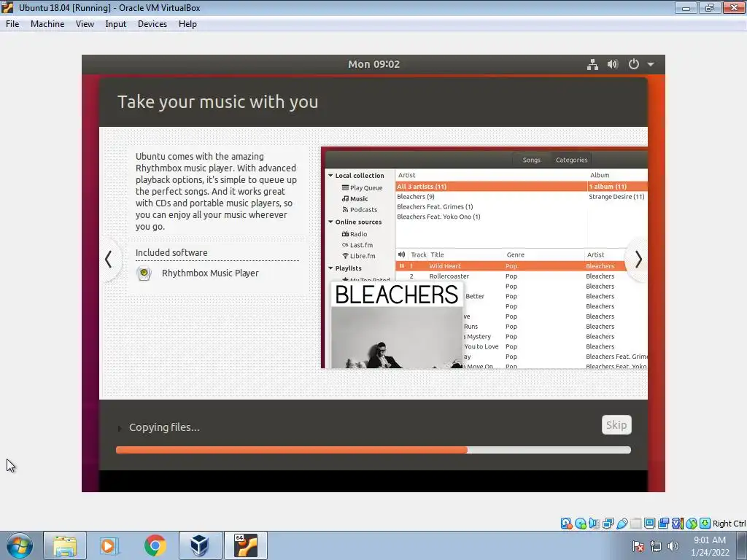Click the Rhythmbox Music Player label
Screen dimensions: 747x560
coord(210,273)
